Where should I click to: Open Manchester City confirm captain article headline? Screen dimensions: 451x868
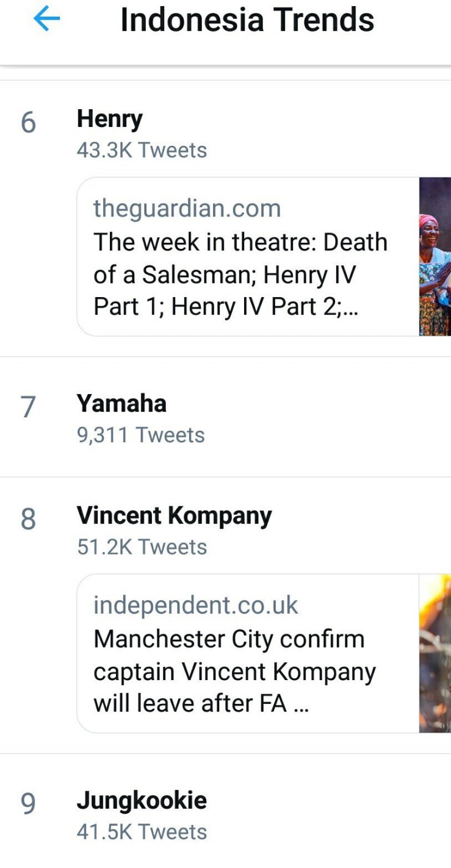234,671
